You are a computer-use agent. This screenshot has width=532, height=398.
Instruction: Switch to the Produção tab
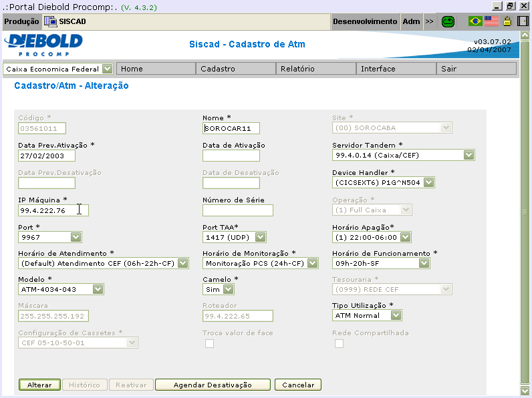(x=21, y=21)
